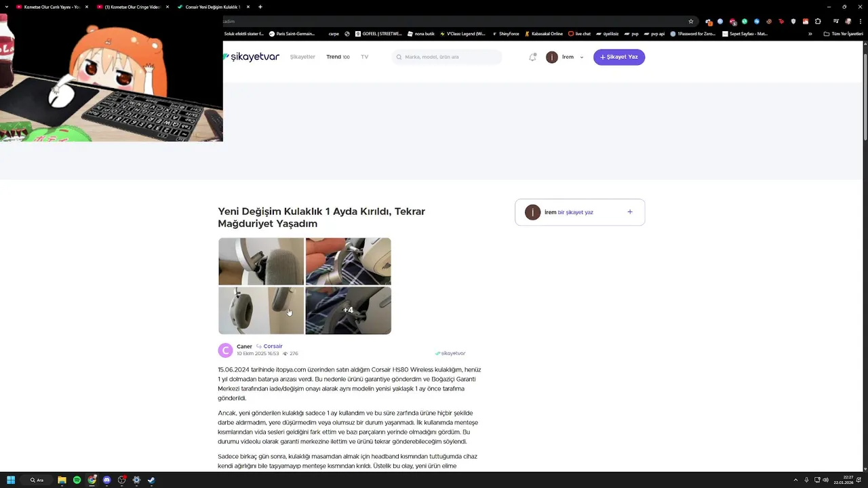Click the Şikayet Yaz button
This screenshot has width=868, height=488.
click(x=619, y=57)
